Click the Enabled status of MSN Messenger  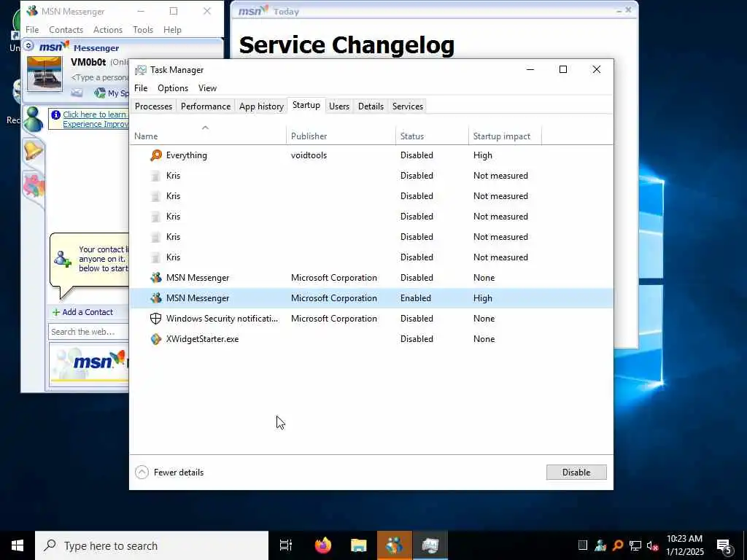click(415, 298)
